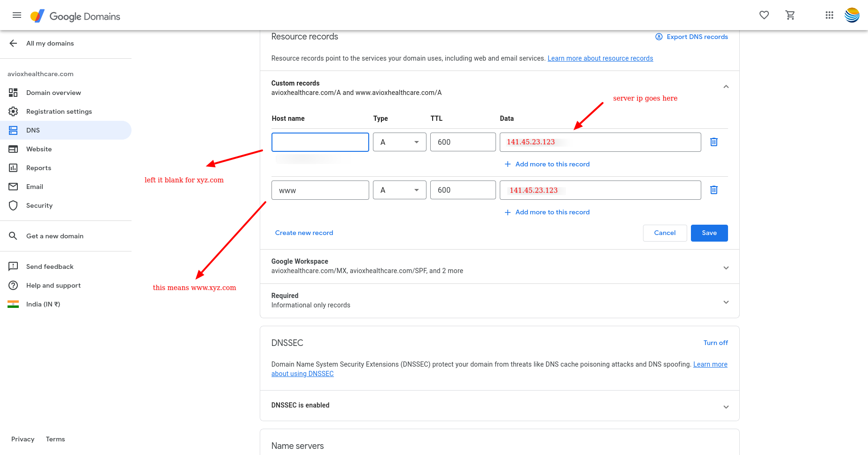Collapse the Custom records section

click(x=726, y=86)
